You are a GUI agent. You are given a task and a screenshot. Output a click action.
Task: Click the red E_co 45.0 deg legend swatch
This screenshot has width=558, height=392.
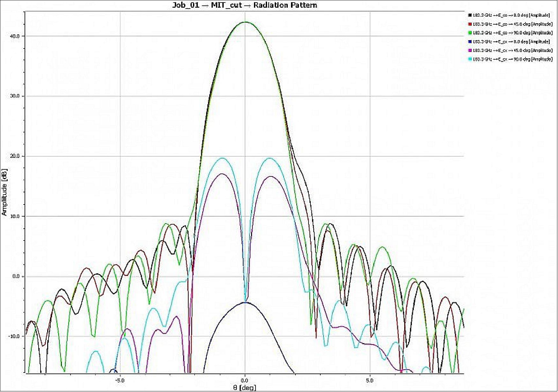pos(470,24)
